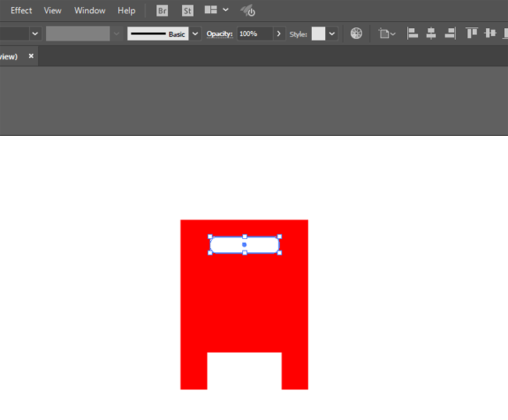Select the red rectangle shape on canvas

[x=244, y=304]
